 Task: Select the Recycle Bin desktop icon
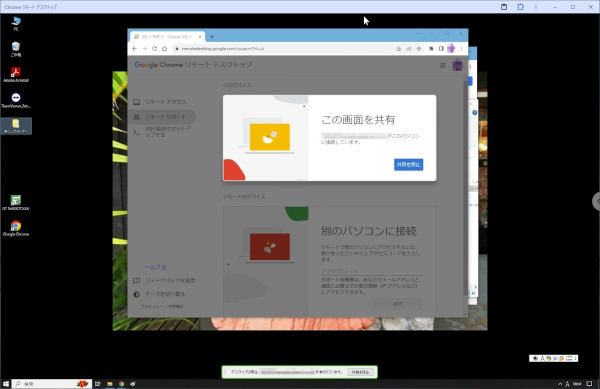[16, 49]
